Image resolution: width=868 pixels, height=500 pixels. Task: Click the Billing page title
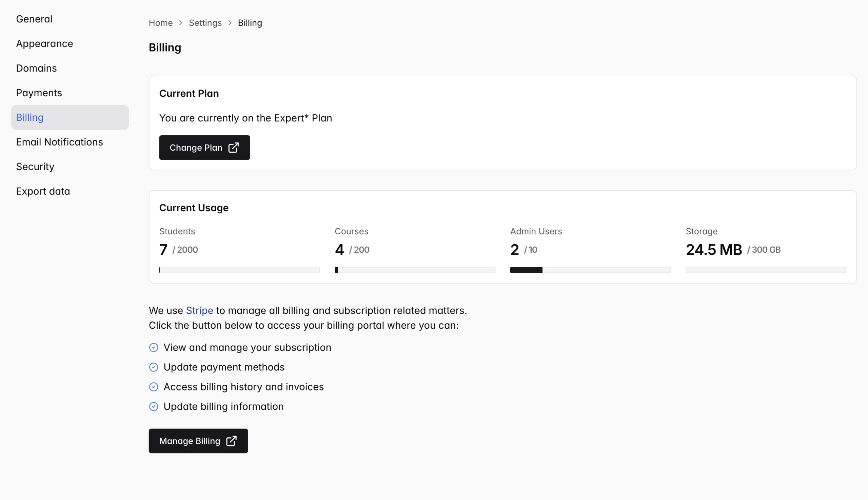click(165, 47)
